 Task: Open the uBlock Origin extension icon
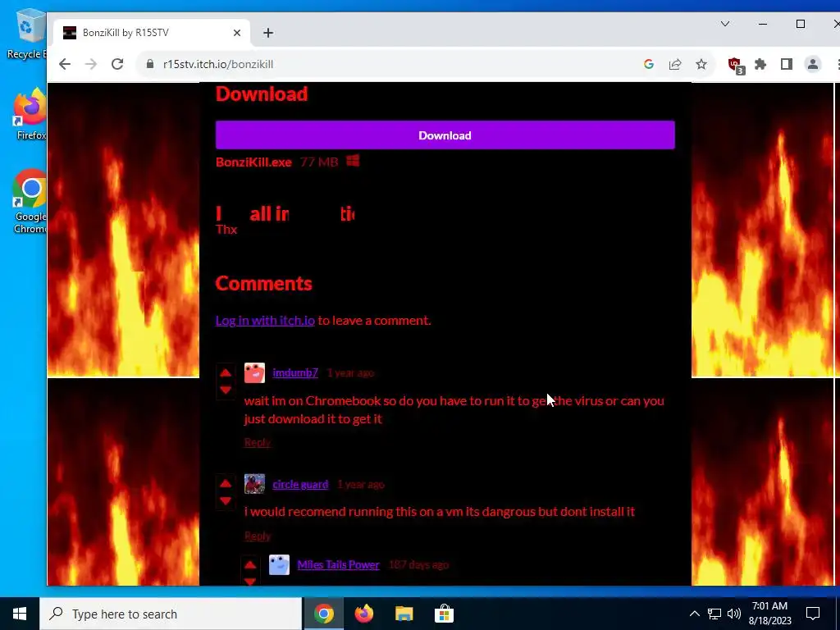[x=736, y=66]
